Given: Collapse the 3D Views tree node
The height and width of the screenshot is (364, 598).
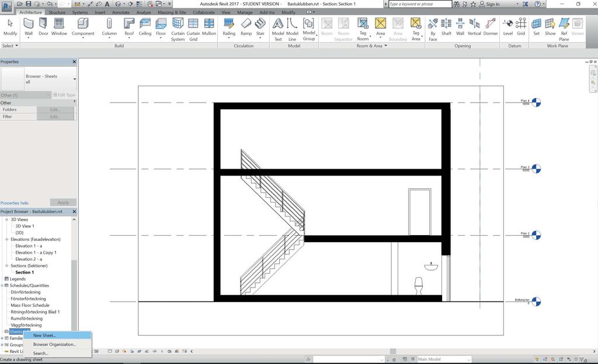Looking at the screenshot, I should (x=6, y=220).
